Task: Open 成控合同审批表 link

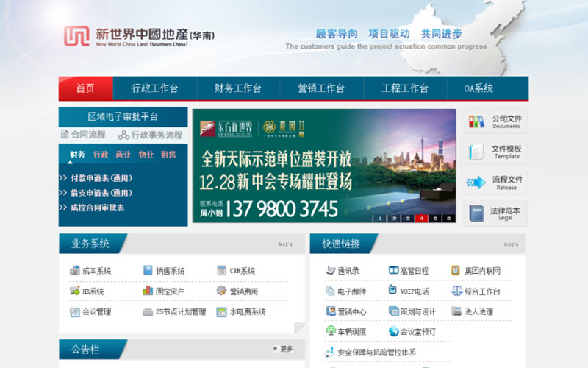Action: point(97,208)
